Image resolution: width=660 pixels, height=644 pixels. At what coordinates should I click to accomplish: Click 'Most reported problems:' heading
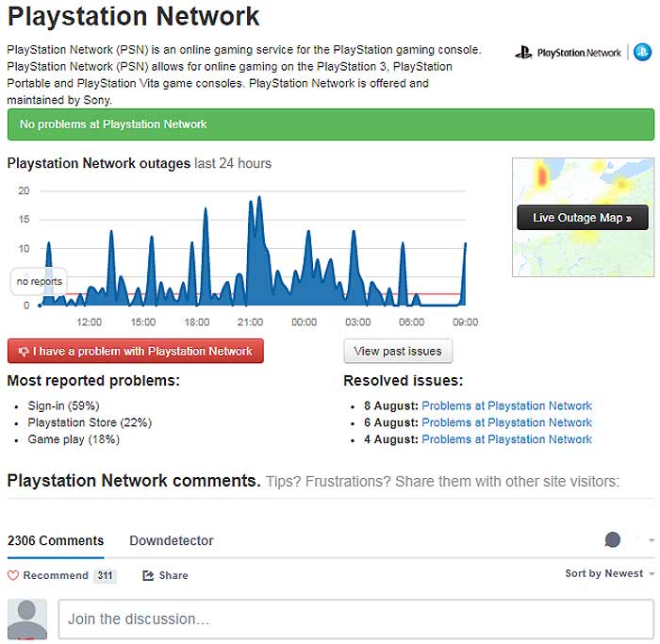pos(93,381)
